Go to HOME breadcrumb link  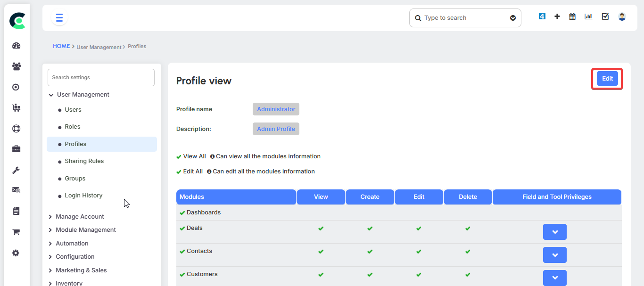61,46
